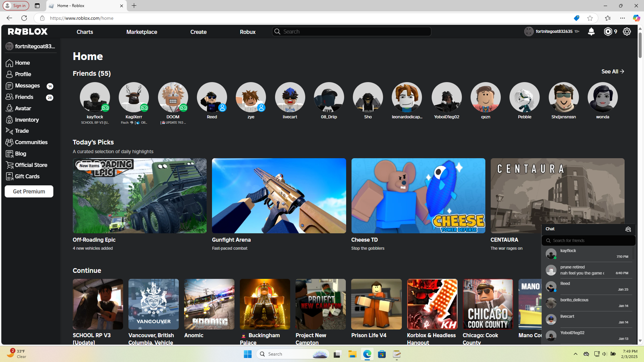Add this page to favorites star
This screenshot has height=362, width=644.
(590, 18)
